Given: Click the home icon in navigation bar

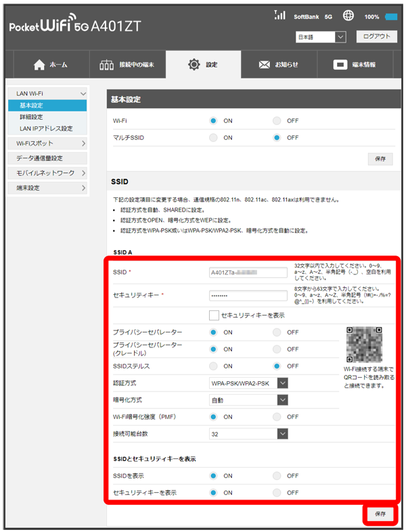Looking at the screenshot, I should [39, 65].
